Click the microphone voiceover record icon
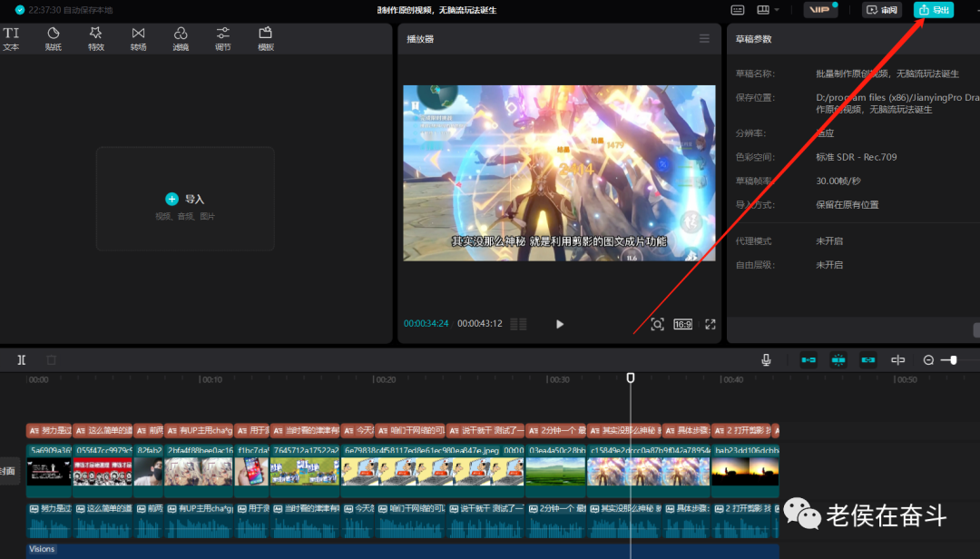This screenshot has width=980, height=559. [x=766, y=360]
